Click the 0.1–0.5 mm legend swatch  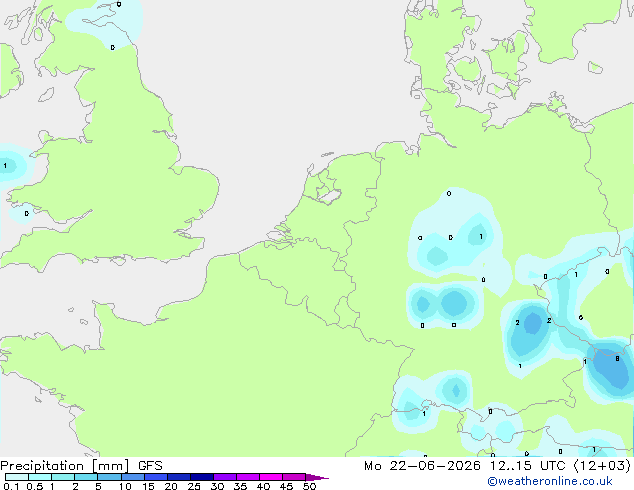coord(17,477)
